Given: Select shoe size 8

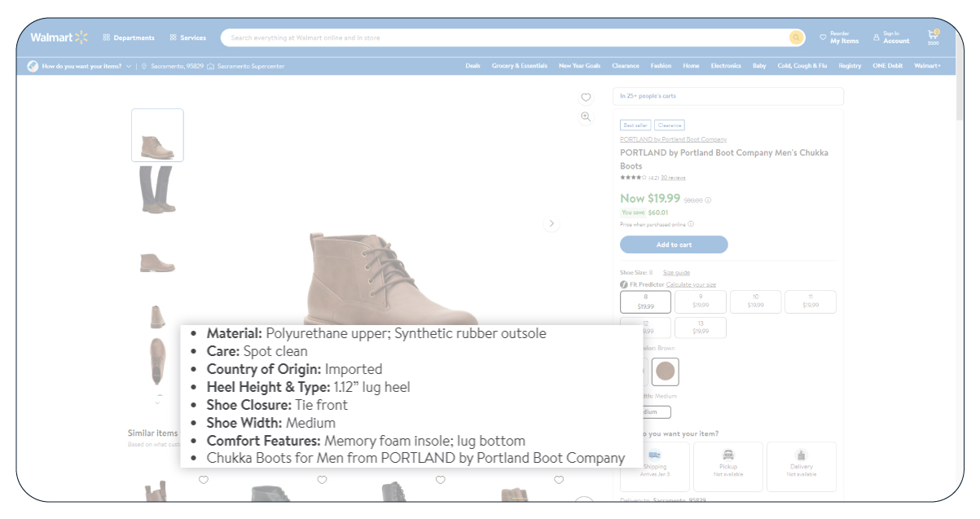Looking at the screenshot, I should [645, 301].
